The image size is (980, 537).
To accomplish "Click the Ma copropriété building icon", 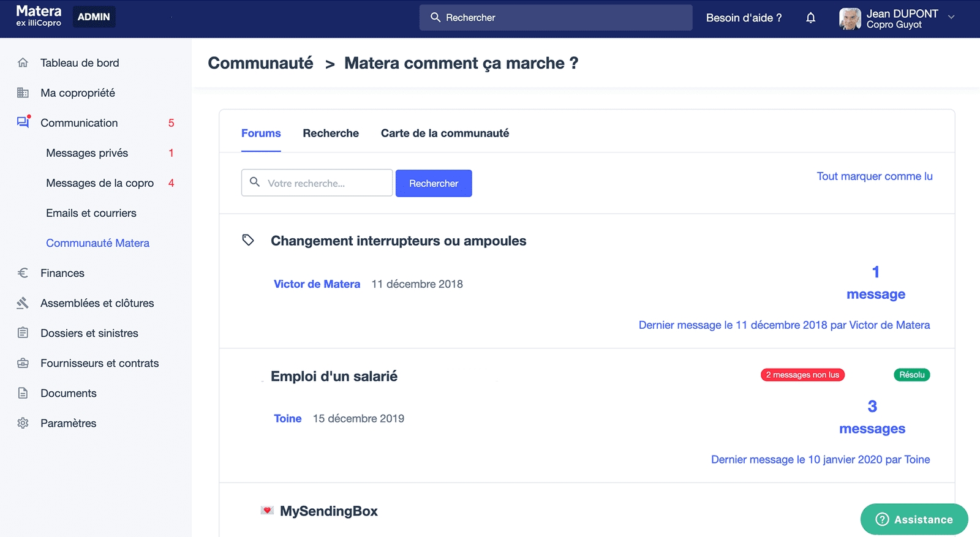I will coord(23,92).
